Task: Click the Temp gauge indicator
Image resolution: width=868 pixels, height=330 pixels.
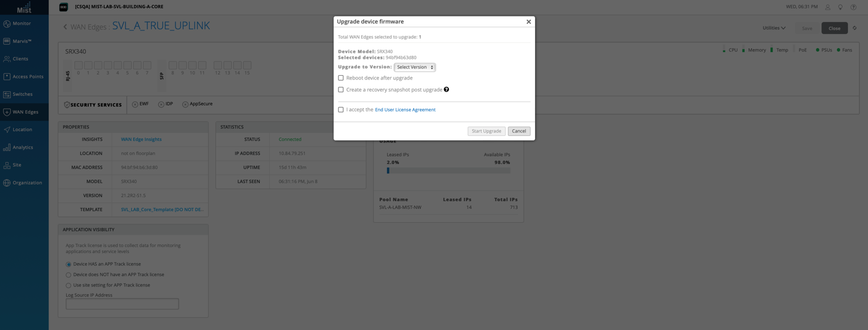Action: pos(779,50)
